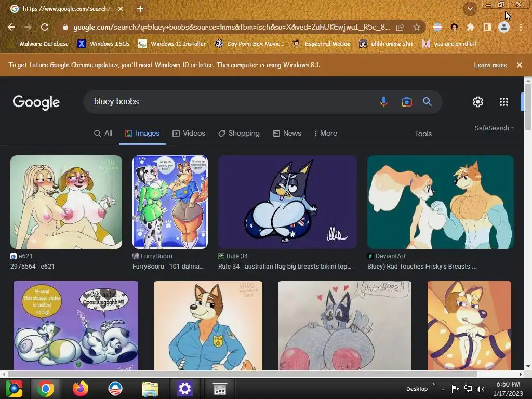Show hidden system tray icons
This screenshot has height=399, width=532.
[x=443, y=389]
